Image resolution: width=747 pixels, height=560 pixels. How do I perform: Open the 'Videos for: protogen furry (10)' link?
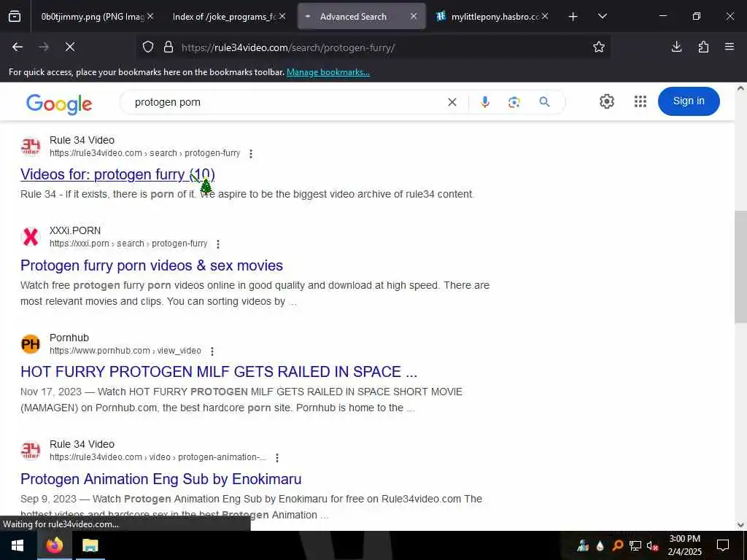click(117, 175)
